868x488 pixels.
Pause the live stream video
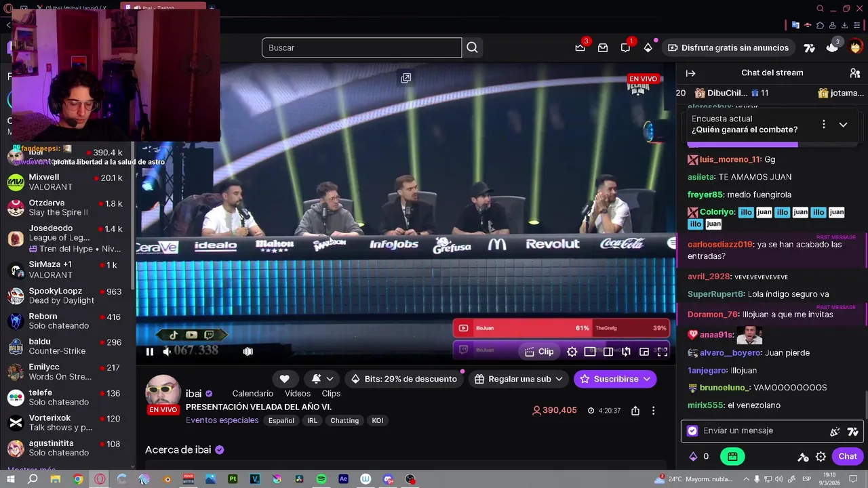(150, 351)
